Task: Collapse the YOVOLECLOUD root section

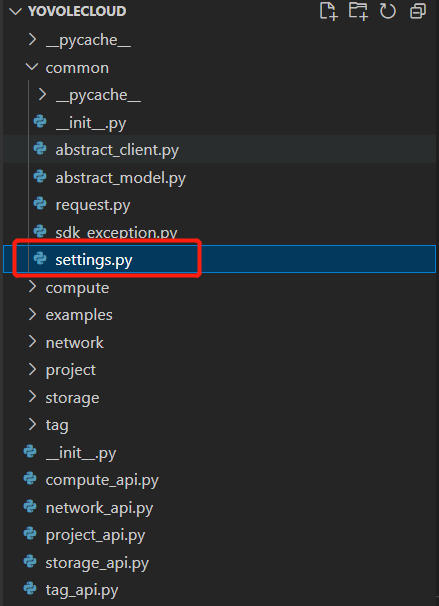Action: 15,11
